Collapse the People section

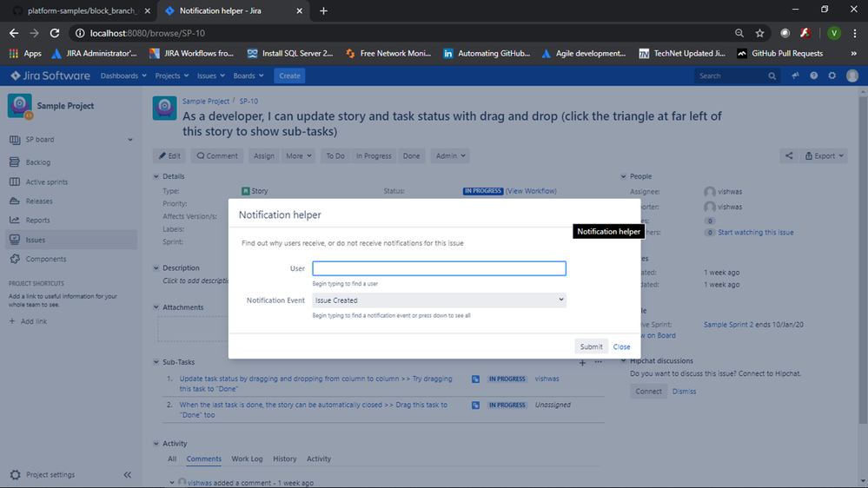[623, 176]
